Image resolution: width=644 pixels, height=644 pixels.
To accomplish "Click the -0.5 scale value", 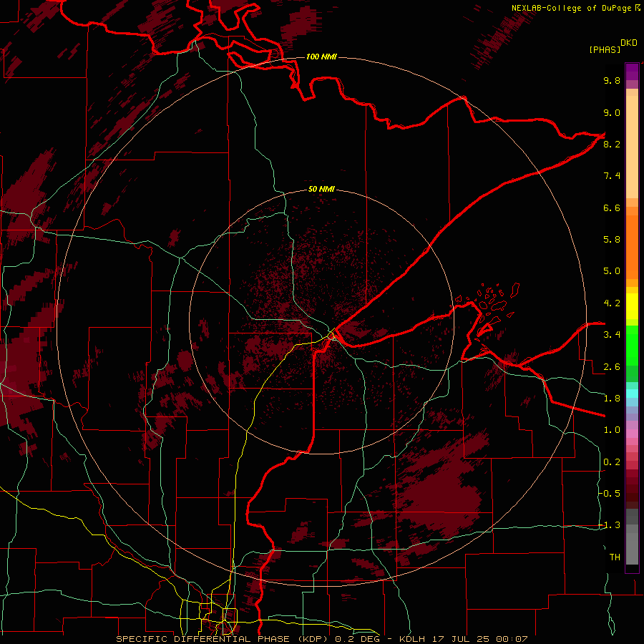I will click(610, 494).
